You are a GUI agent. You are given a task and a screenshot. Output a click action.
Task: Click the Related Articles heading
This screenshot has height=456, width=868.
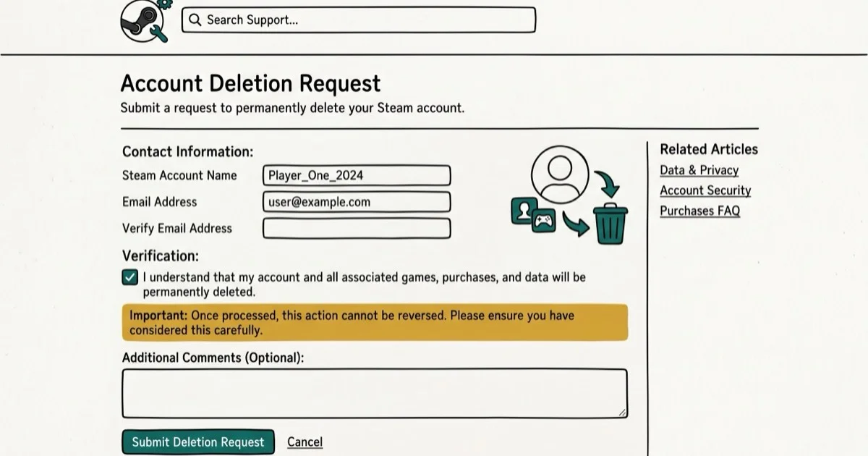pyautogui.click(x=709, y=149)
